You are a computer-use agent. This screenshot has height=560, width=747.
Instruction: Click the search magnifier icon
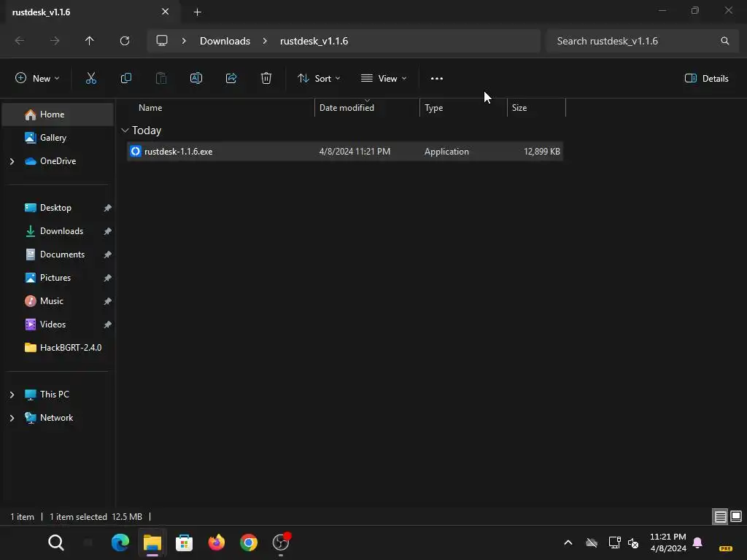coord(724,41)
